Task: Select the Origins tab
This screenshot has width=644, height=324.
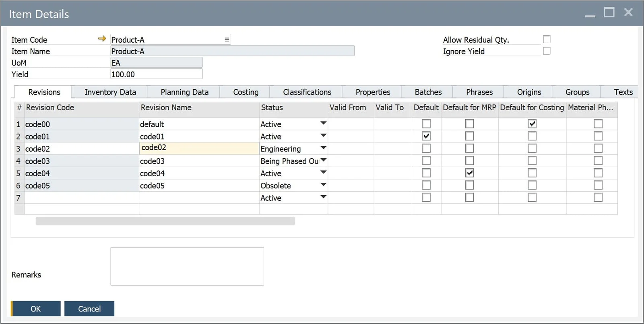Action: pyautogui.click(x=529, y=92)
